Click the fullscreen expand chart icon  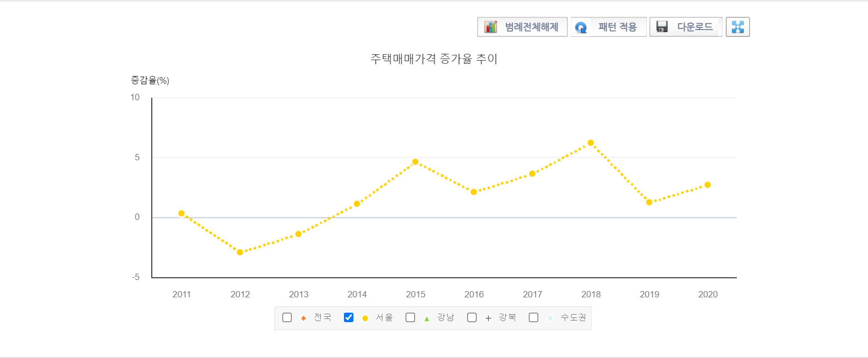737,27
